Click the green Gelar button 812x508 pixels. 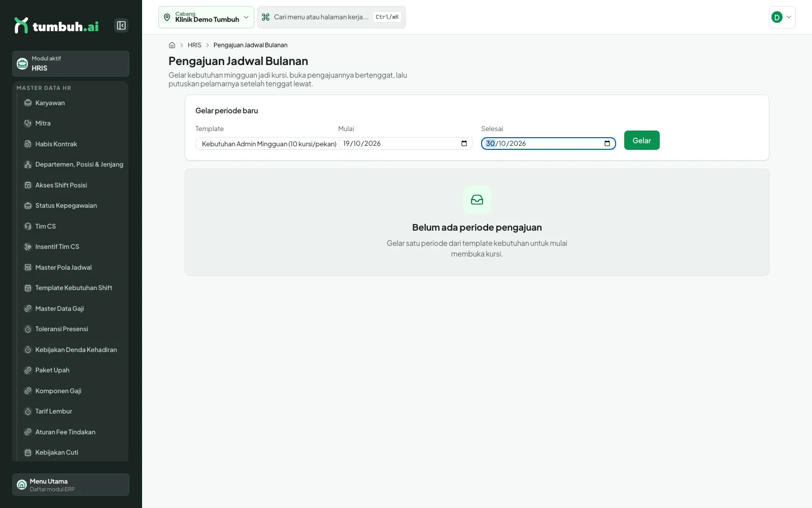[642, 140]
